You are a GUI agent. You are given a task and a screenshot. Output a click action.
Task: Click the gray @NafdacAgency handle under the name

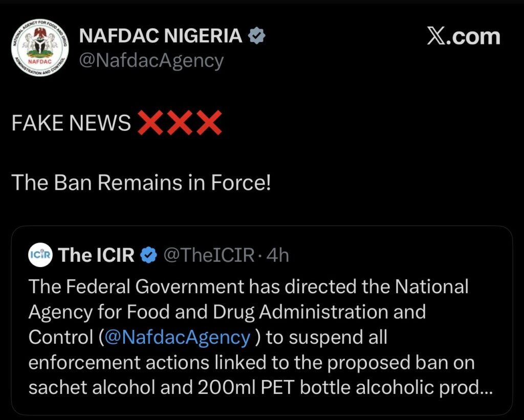click(x=151, y=61)
